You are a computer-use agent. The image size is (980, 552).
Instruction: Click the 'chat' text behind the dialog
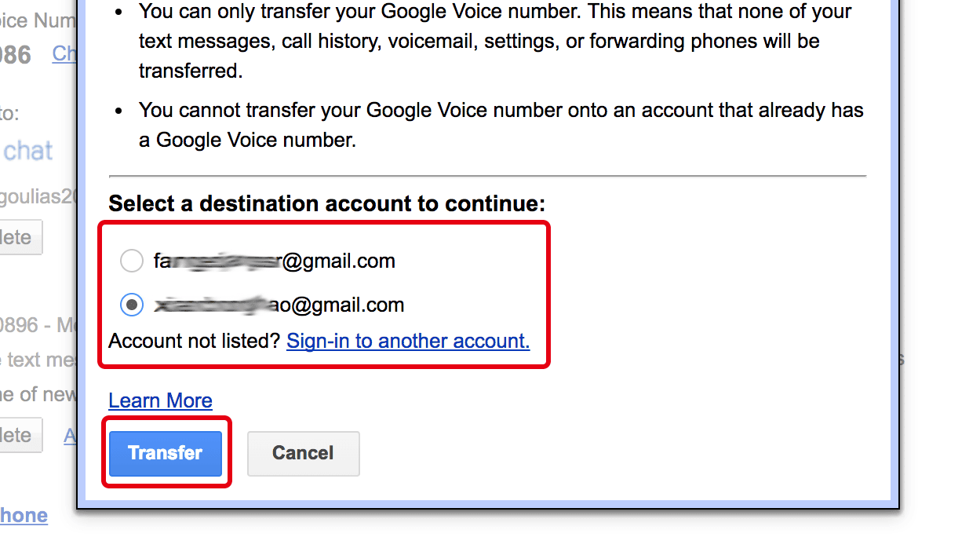(x=28, y=151)
